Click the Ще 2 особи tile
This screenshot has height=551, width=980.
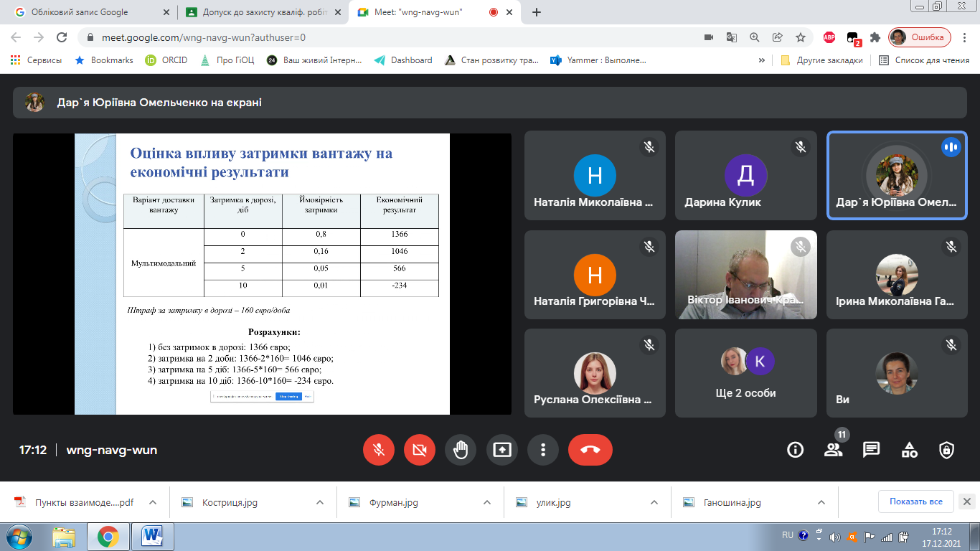(x=745, y=373)
